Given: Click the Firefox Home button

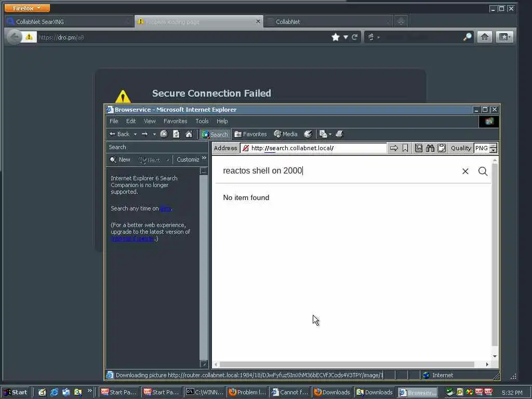Looking at the screenshot, I should point(485,37).
